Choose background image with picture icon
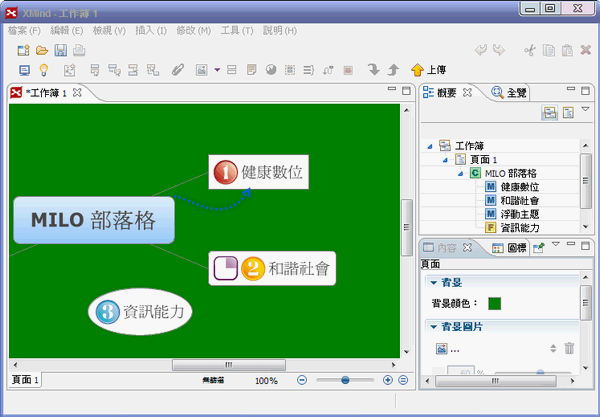Image resolution: width=600 pixels, height=417 pixels. pyautogui.click(x=442, y=349)
